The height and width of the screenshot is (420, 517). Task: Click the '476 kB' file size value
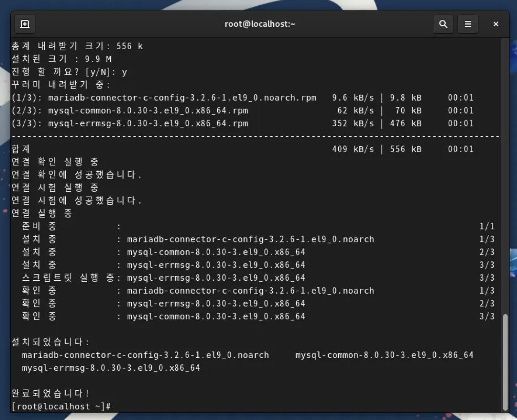click(x=406, y=123)
